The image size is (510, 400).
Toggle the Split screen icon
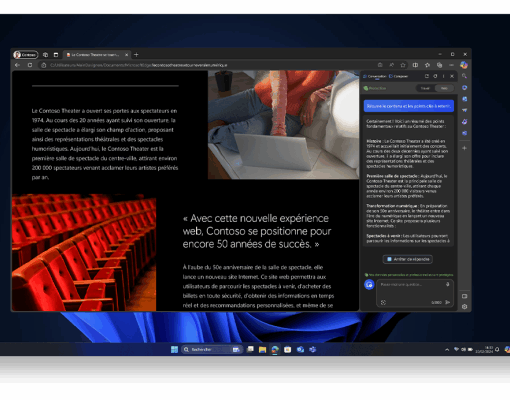coord(415,65)
